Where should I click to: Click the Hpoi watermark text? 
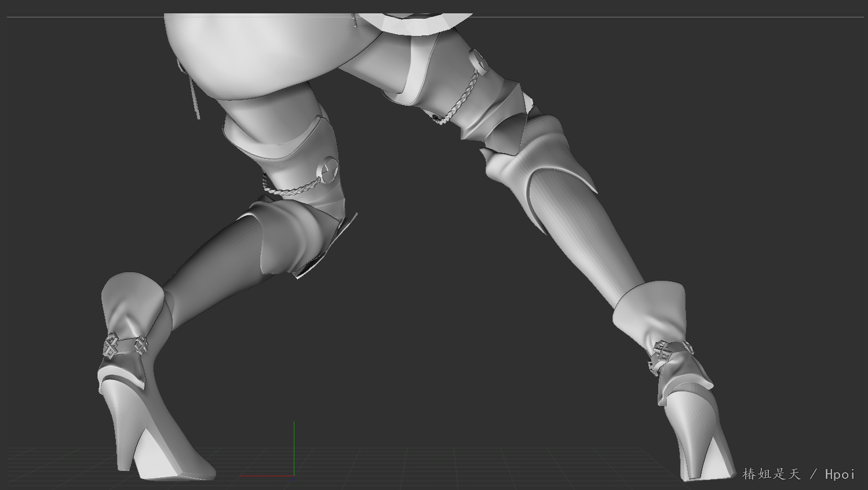tap(840, 474)
